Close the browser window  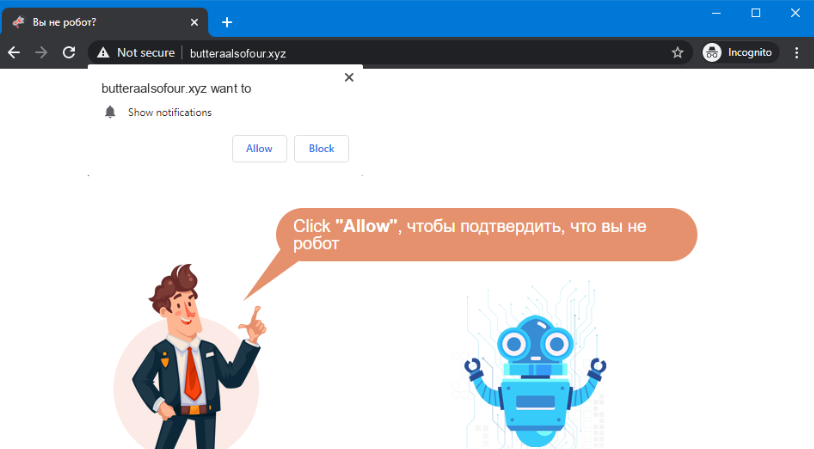point(795,13)
